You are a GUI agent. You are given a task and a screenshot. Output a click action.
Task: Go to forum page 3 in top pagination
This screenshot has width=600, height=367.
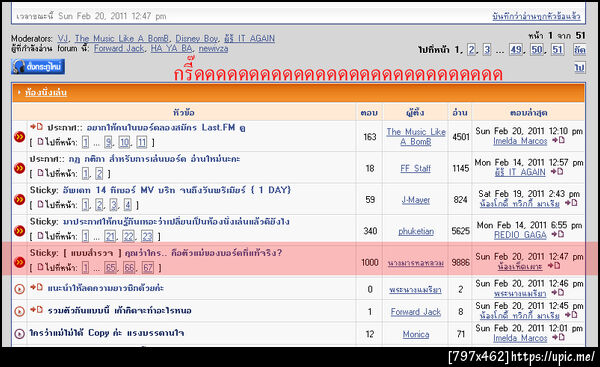(x=487, y=49)
